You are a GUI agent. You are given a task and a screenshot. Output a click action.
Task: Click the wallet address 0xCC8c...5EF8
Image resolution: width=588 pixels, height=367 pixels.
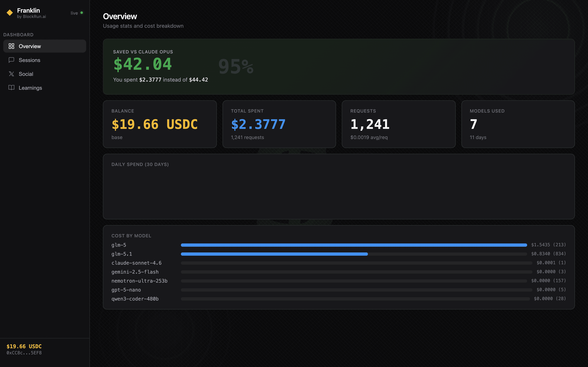24,353
